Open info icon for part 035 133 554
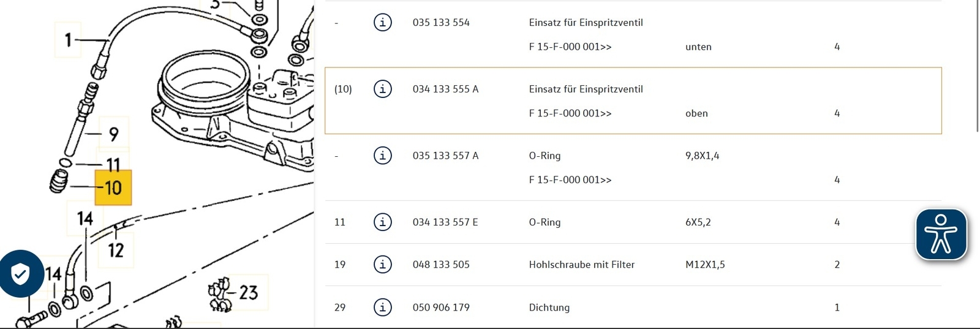 coord(383,23)
